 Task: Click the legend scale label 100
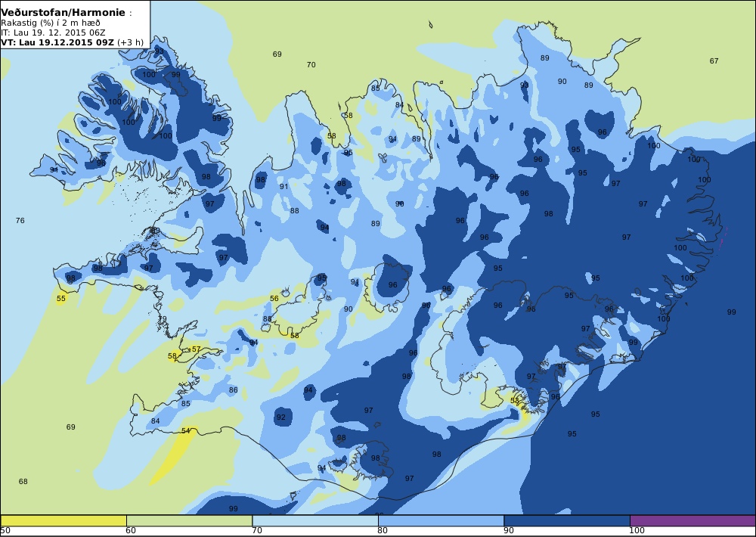click(x=637, y=531)
